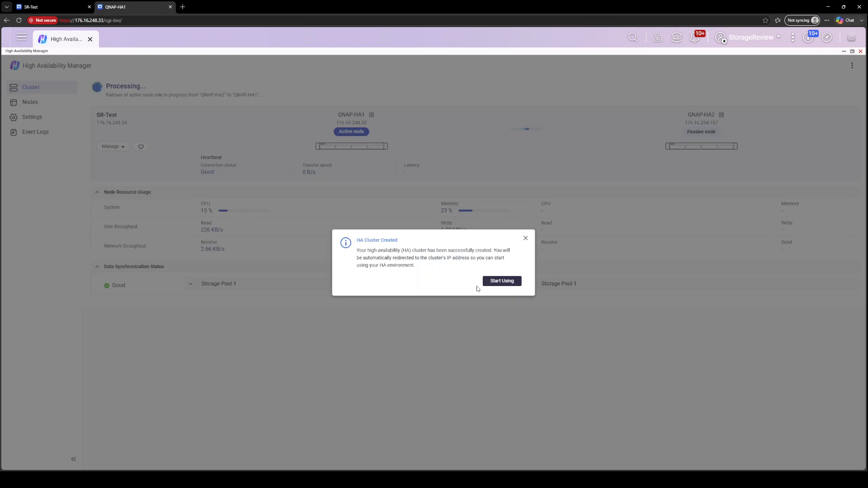
Task: Click the Start Using button
Action: (x=502, y=281)
